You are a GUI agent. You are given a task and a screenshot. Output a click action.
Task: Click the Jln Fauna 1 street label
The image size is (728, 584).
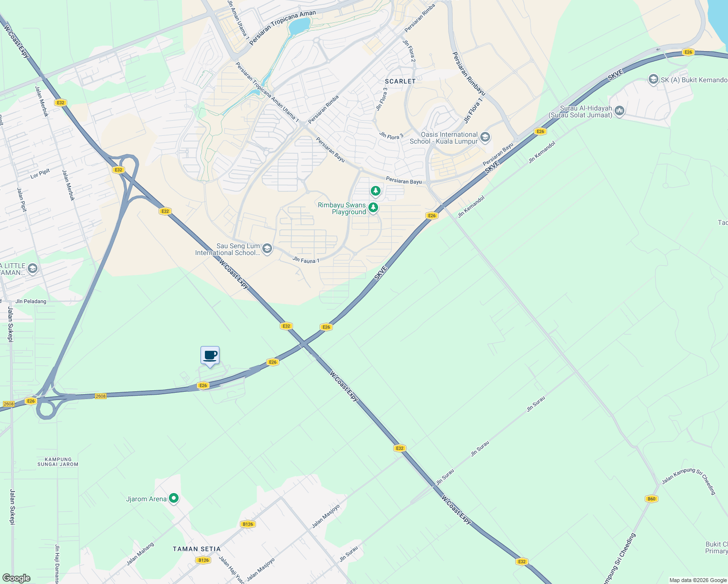306,260
